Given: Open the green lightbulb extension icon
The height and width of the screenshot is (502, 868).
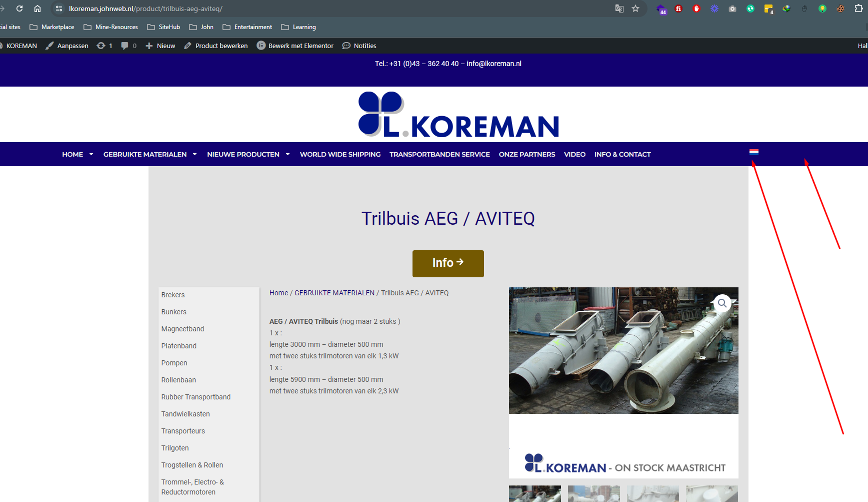Looking at the screenshot, I should pyautogui.click(x=822, y=9).
